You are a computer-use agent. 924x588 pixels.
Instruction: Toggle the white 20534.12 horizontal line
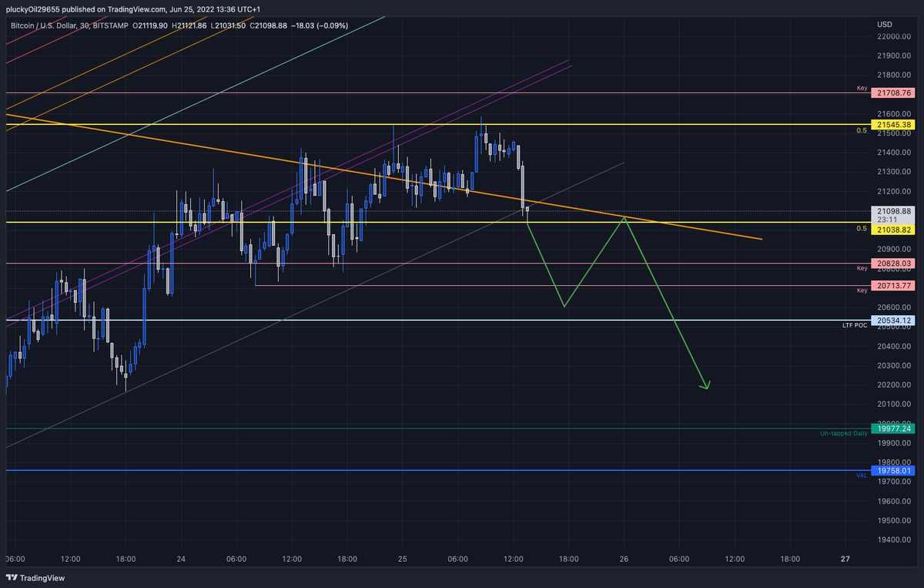click(x=893, y=320)
